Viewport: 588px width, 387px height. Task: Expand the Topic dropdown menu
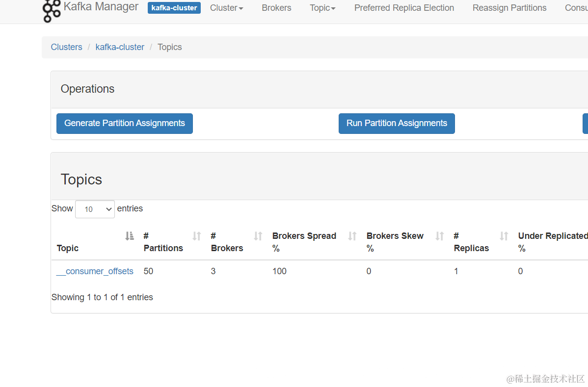[322, 8]
